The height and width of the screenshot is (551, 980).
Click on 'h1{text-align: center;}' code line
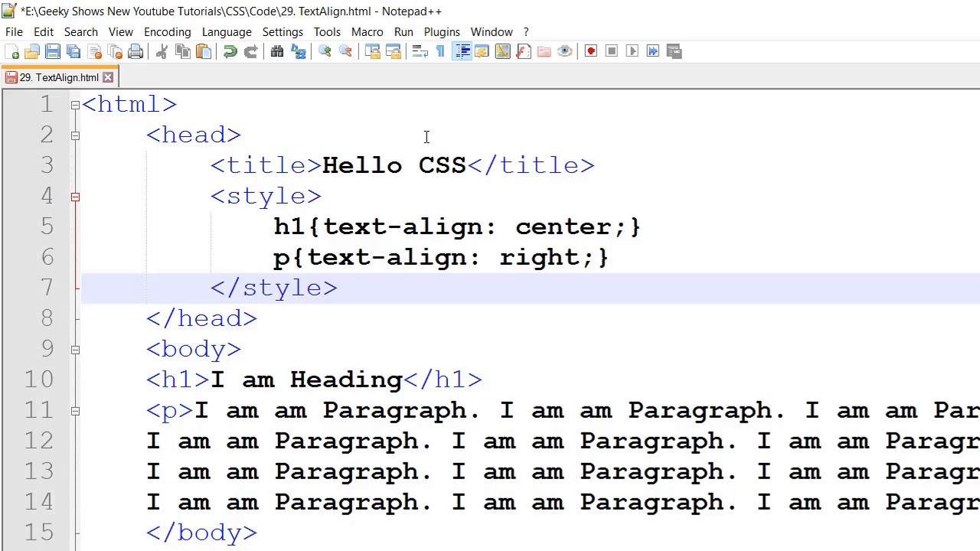(x=457, y=227)
